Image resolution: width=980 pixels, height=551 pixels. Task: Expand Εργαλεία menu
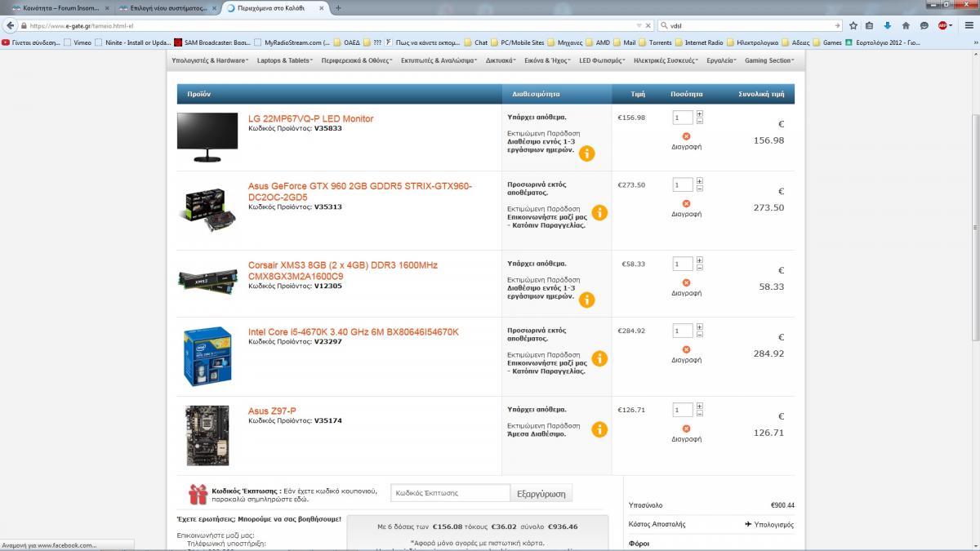click(722, 60)
